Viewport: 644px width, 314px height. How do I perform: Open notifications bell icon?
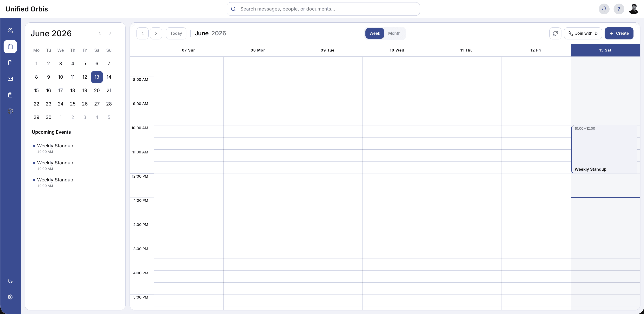point(604,9)
